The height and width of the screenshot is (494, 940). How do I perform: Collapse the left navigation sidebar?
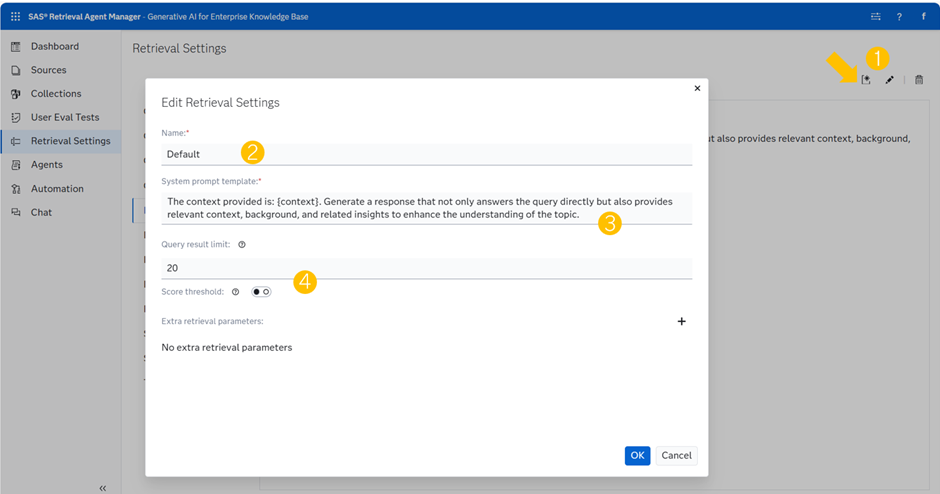coord(102,487)
